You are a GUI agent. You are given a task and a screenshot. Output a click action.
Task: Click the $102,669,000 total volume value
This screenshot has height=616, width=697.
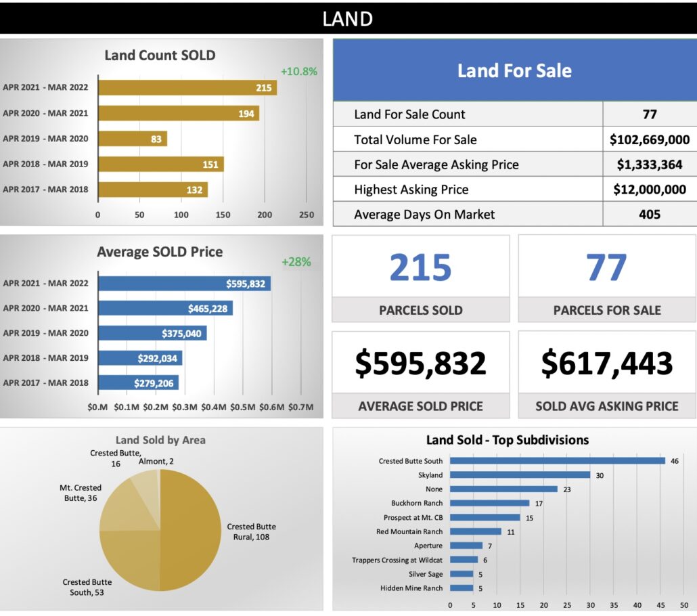649,140
